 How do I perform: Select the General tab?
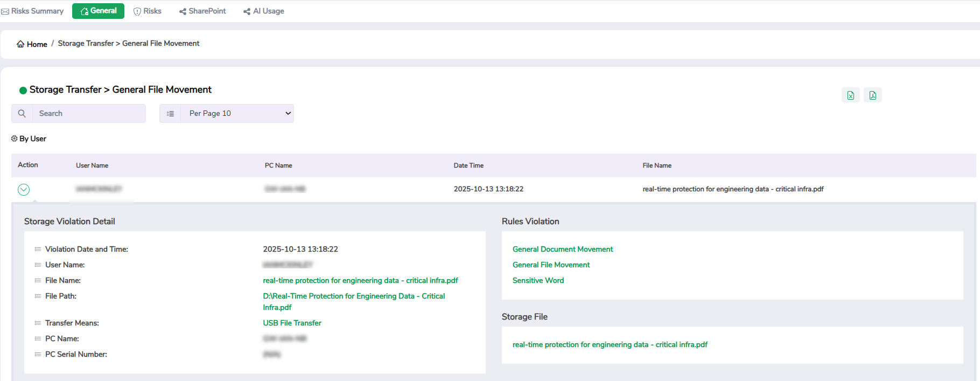coord(99,11)
